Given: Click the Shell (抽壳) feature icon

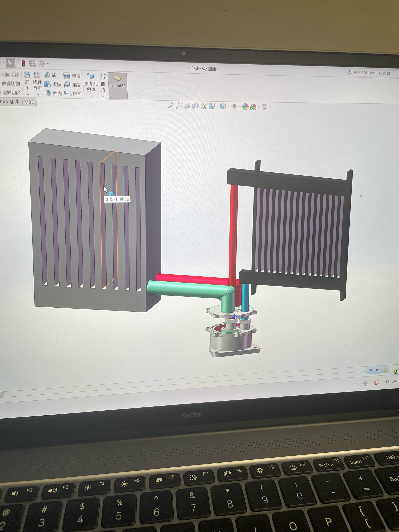Looking at the screenshot, I should (48, 93).
